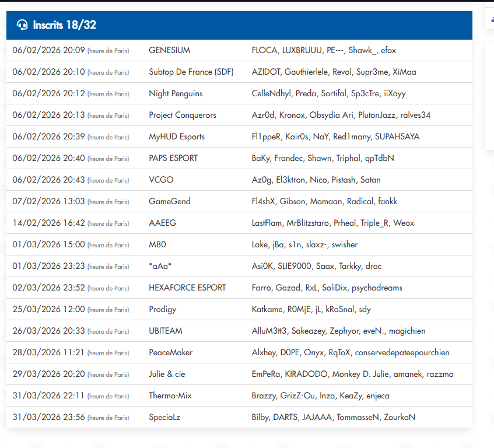Viewport: 494px width, 448px height.
Task: Select the roster starting with Asi0K
Action: click(317, 266)
